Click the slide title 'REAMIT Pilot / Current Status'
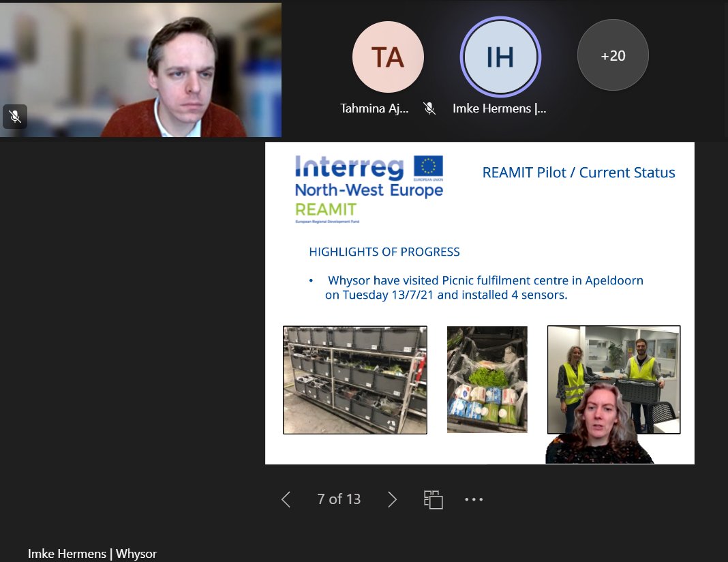The height and width of the screenshot is (562, 728). click(579, 173)
